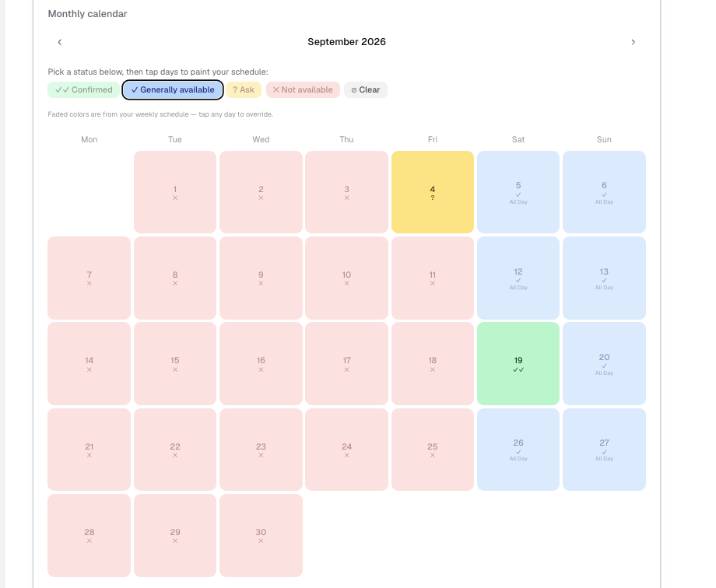This screenshot has width=716, height=588.
Task: Tap September 11 day cell
Action: tap(433, 278)
